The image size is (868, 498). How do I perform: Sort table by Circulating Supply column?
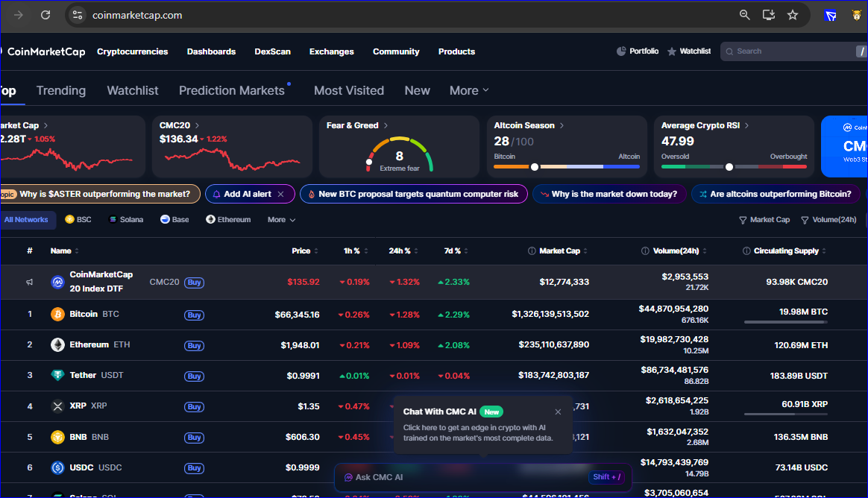[790, 250]
